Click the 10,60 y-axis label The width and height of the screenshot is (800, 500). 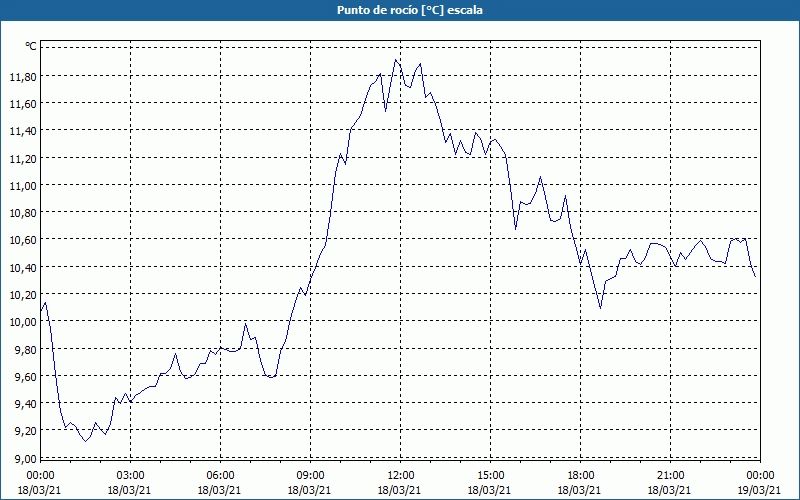pos(23,240)
